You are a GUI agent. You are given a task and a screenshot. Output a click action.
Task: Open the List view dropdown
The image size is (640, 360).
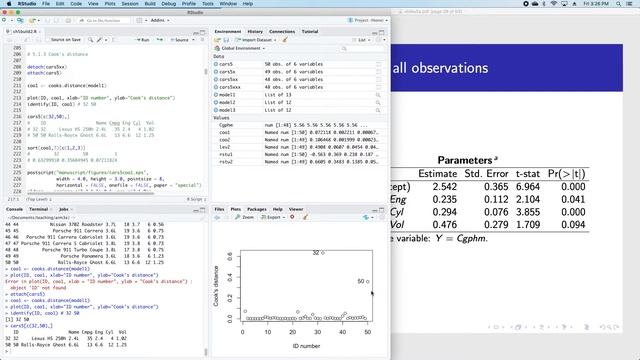(x=361, y=40)
